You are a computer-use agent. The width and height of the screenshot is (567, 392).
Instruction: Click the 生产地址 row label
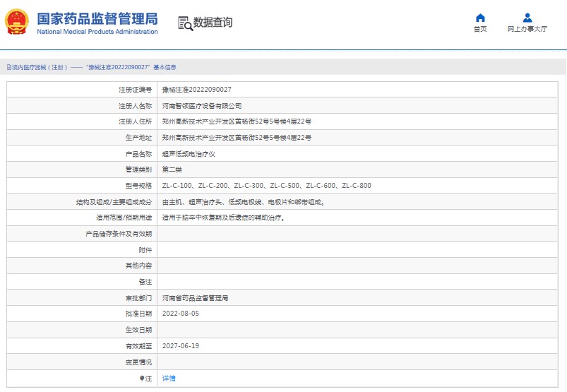(138, 138)
